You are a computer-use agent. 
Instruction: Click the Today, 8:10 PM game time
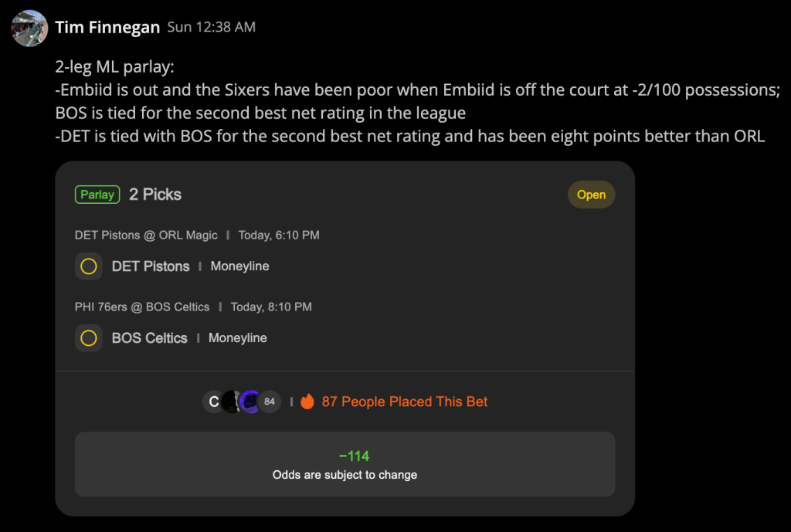[x=271, y=307]
